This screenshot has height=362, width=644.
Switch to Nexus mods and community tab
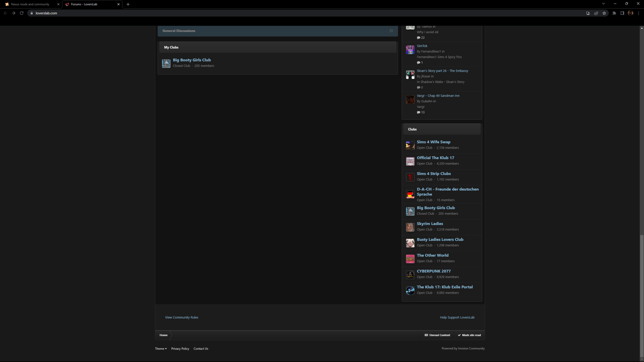click(30, 4)
